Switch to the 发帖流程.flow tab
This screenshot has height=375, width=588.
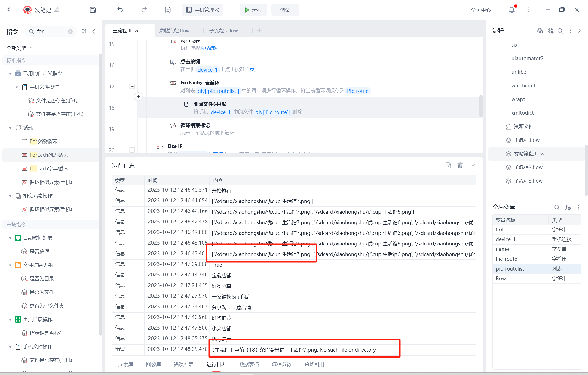(x=174, y=30)
